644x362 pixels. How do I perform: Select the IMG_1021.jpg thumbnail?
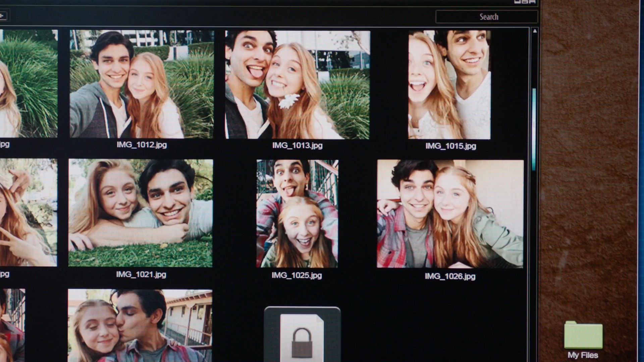pyautogui.click(x=141, y=213)
